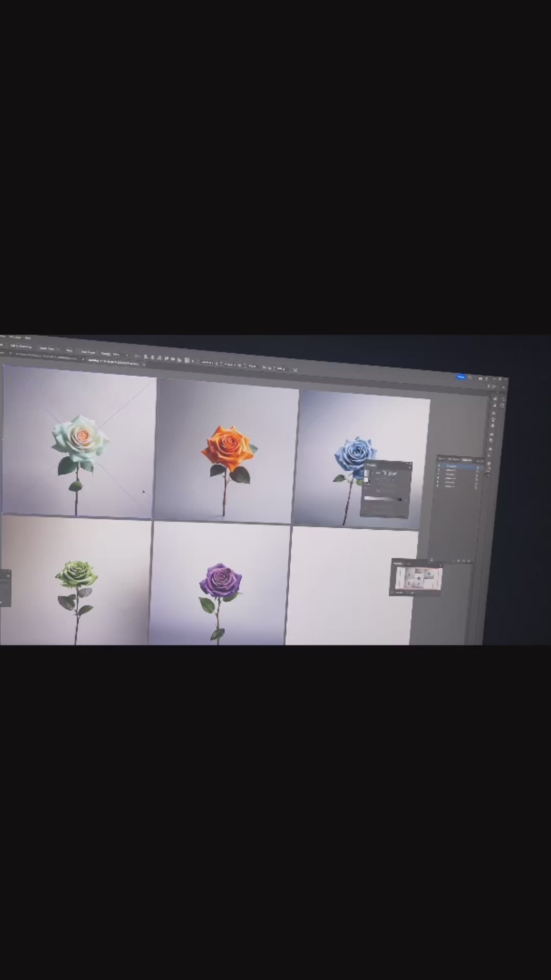Switch to the active document tab

point(113,362)
